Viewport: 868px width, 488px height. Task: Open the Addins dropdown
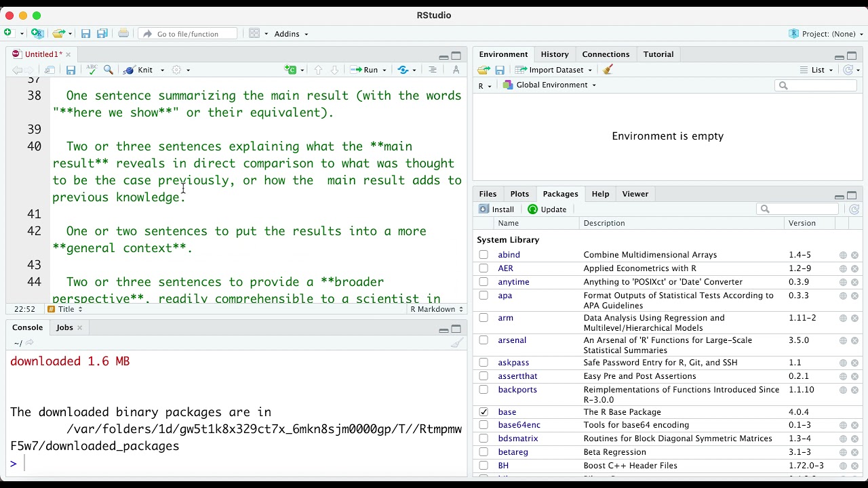[x=291, y=34]
